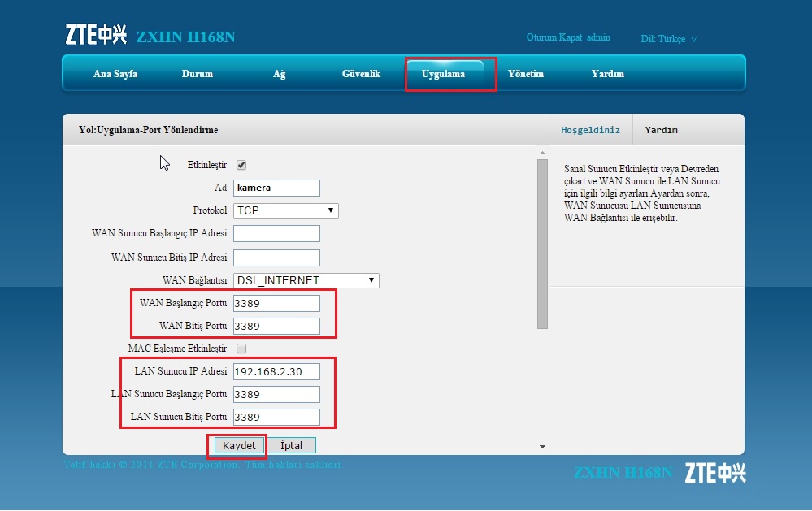Open the Güvenlik menu tab
This screenshot has height=511, width=812.
[x=361, y=74]
